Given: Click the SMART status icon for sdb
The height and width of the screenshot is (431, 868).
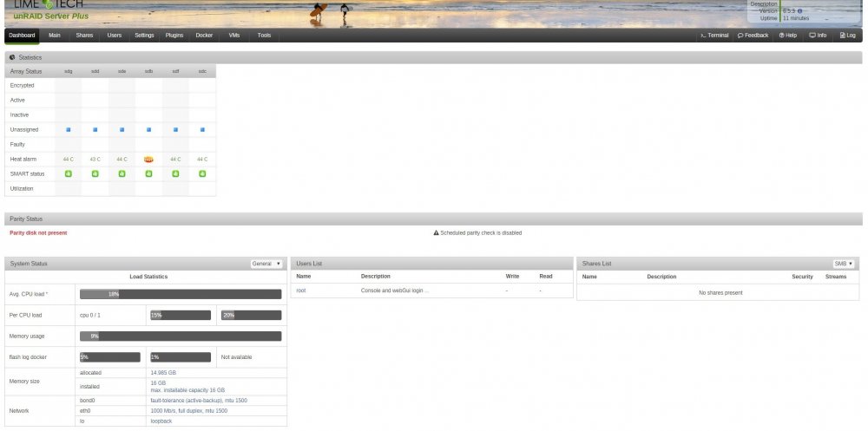Looking at the screenshot, I should coord(148,173).
